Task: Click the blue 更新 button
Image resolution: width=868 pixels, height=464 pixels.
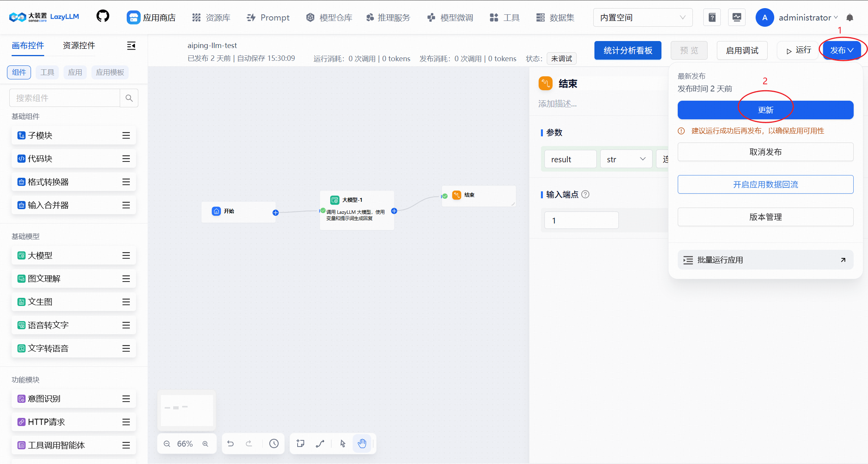Action: [765, 110]
